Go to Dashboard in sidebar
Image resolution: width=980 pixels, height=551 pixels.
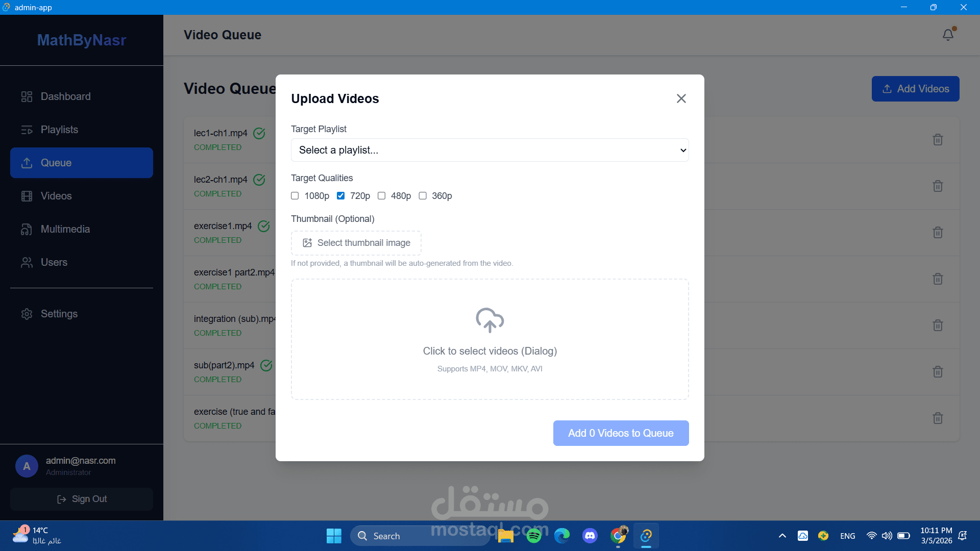point(65,96)
